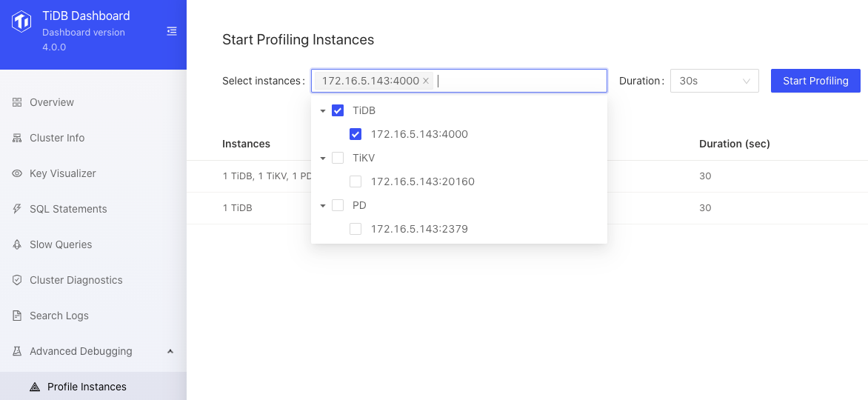Viewport: 868px width, 400px height.
Task: Click the Overview grid icon
Action: tap(17, 102)
